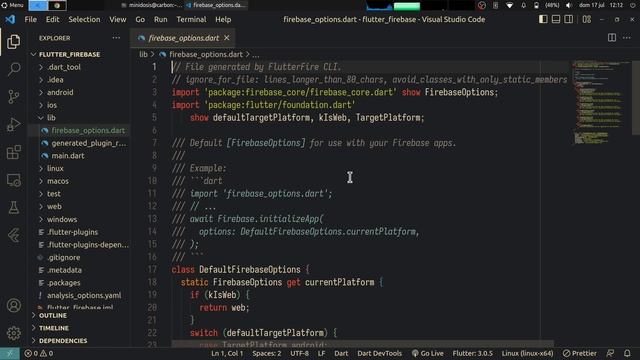640x360 pixels.
Task: Open the File menu
Action: (x=31, y=19)
